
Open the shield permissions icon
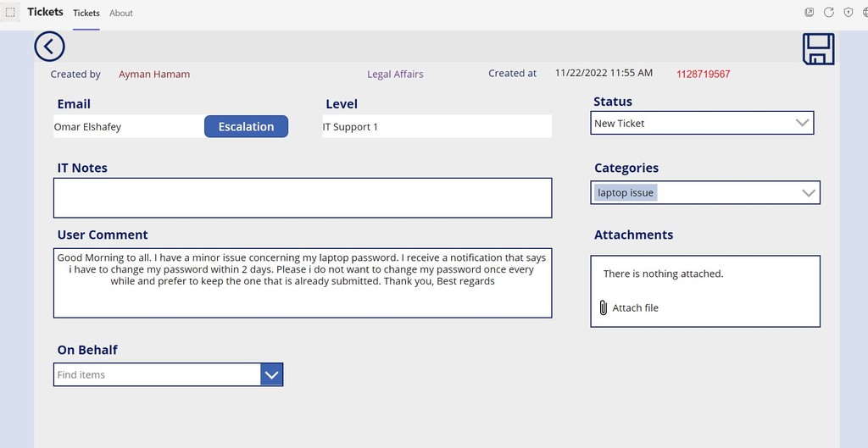click(848, 12)
